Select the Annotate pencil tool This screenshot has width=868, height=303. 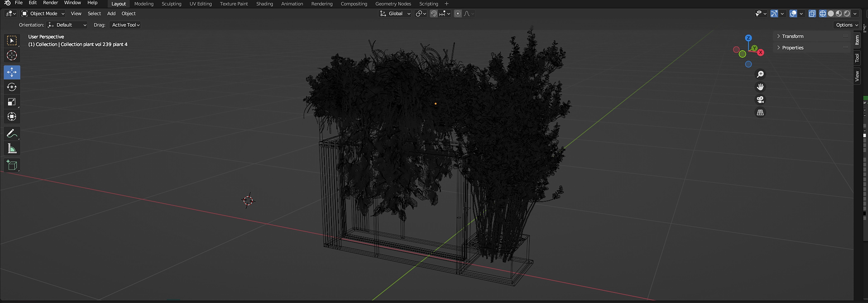(x=12, y=134)
